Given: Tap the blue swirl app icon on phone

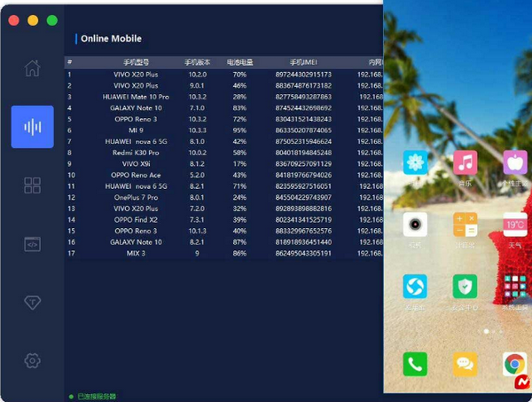Looking at the screenshot, I should click(415, 287).
